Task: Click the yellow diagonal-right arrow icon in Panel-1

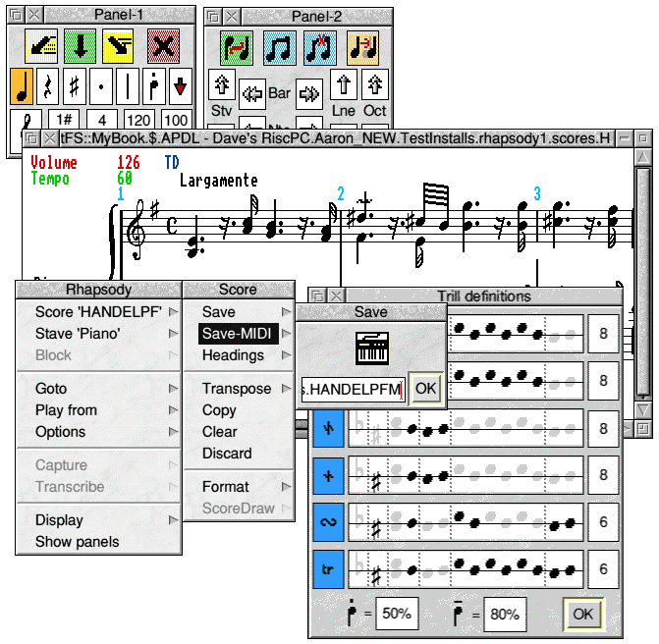Action: click(118, 46)
